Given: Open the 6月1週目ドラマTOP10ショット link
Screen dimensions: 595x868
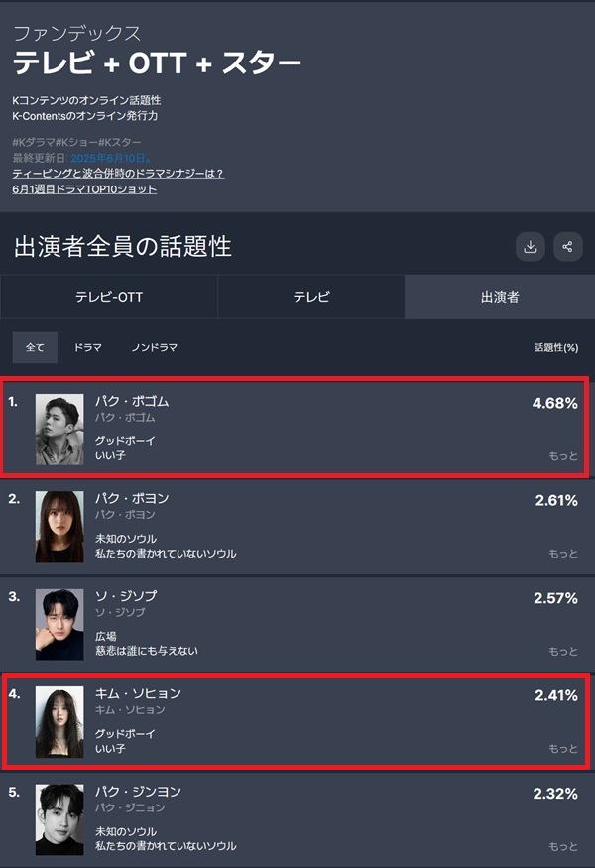Looking at the screenshot, I should point(84,189).
